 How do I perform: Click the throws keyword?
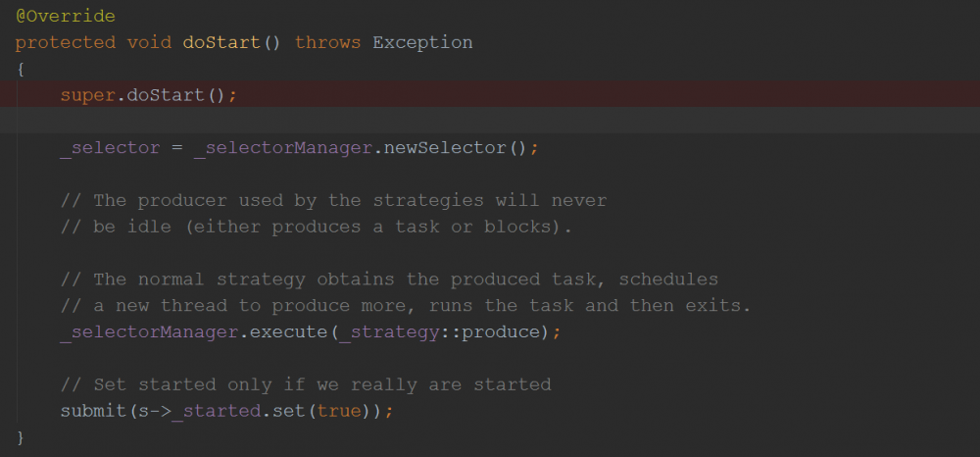(328, 43)
